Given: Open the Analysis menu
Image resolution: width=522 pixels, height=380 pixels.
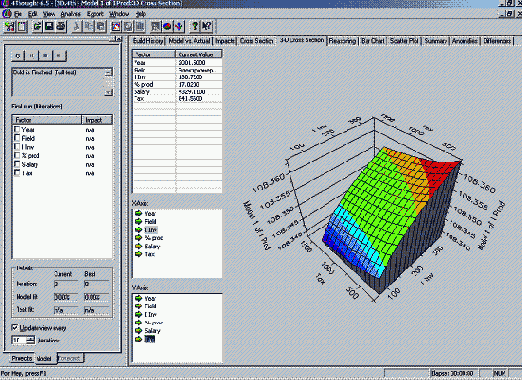Looking at the screenshot, I should click(x=70, y=14).
